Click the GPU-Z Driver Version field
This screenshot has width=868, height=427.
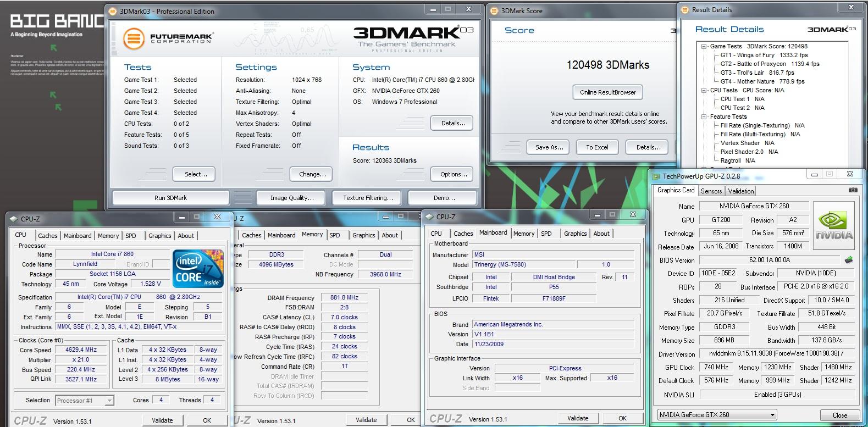coord(777,354)
